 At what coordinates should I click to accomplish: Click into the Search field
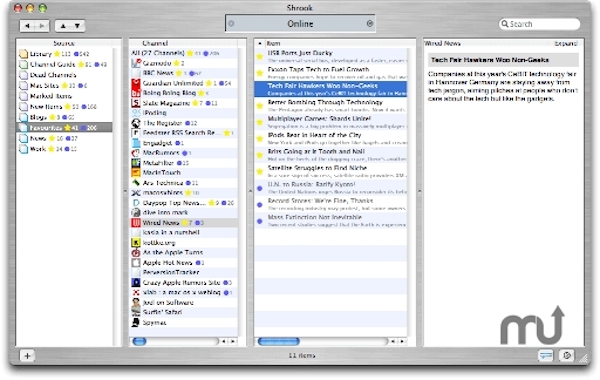[x=540, y=24]
